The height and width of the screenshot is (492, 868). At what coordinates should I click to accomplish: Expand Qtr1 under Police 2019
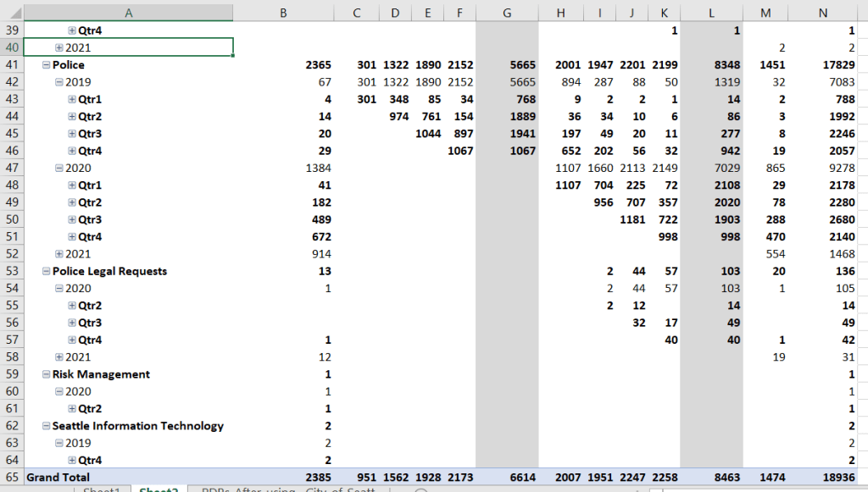(72, 99)
